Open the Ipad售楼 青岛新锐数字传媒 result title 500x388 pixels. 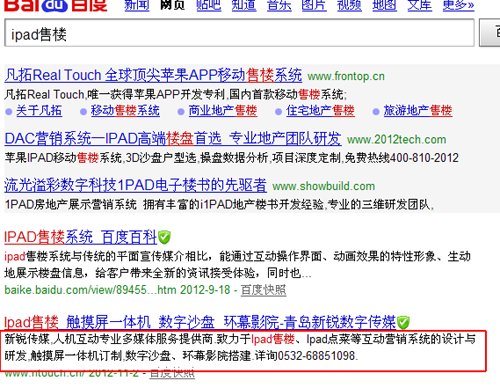coord(200,322)
